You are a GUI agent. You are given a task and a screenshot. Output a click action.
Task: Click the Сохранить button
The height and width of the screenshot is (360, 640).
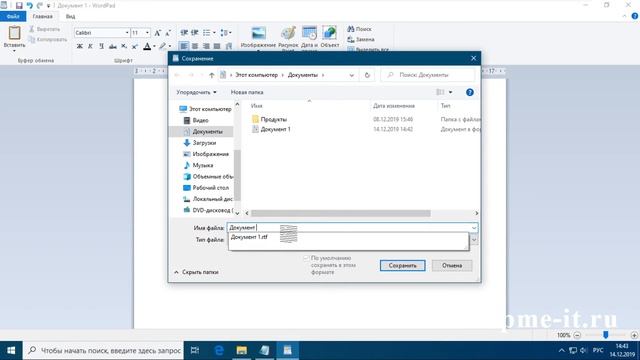coord(402,265)
